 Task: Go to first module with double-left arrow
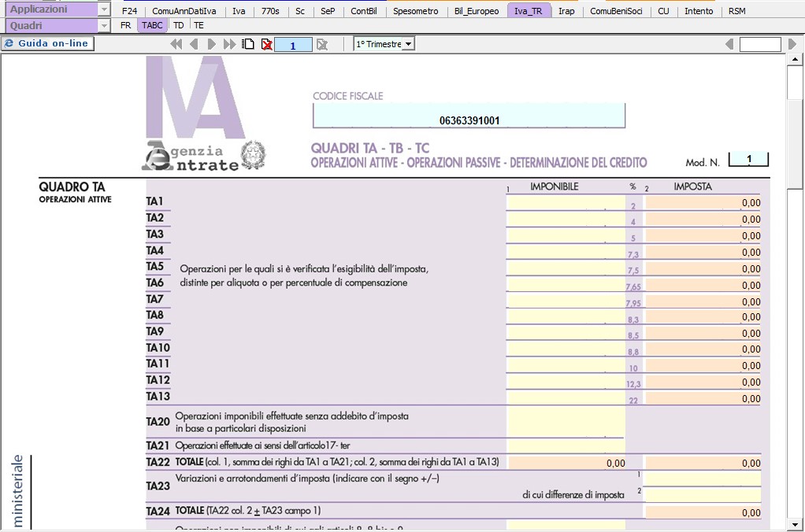176,44
